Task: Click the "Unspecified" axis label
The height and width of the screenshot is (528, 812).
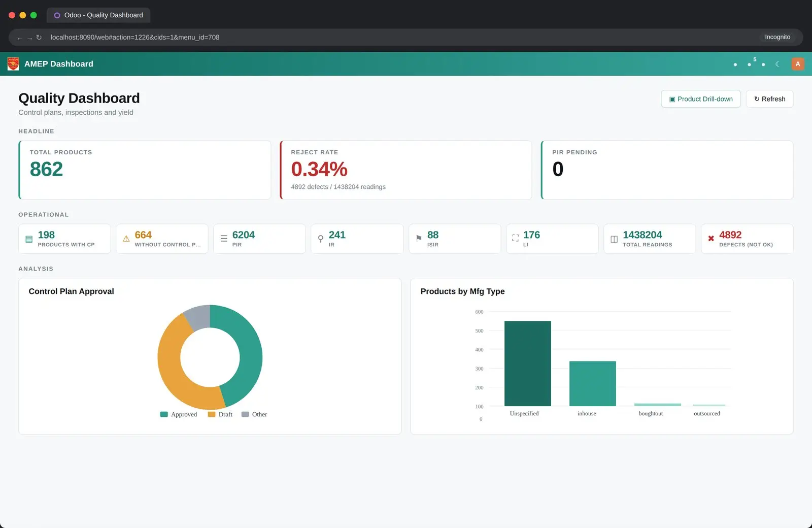Action: [x=524, y=414]
